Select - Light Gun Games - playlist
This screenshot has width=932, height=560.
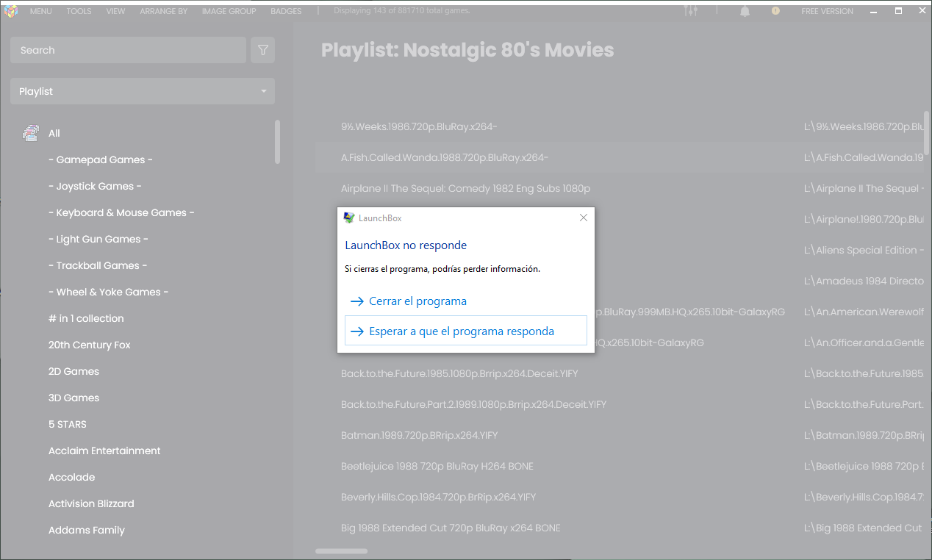(98, 239)
